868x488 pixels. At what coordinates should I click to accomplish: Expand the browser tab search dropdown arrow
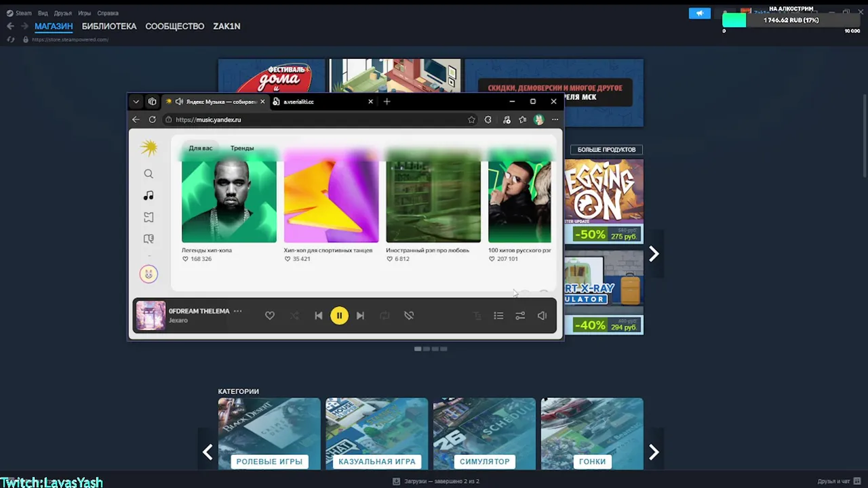[x=136, y=102]
